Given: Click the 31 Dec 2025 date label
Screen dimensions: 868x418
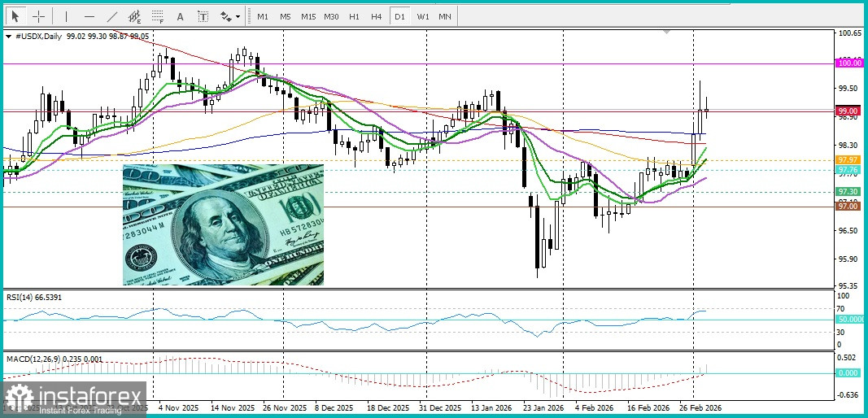Looking at the screenshot, I should 439,407.
